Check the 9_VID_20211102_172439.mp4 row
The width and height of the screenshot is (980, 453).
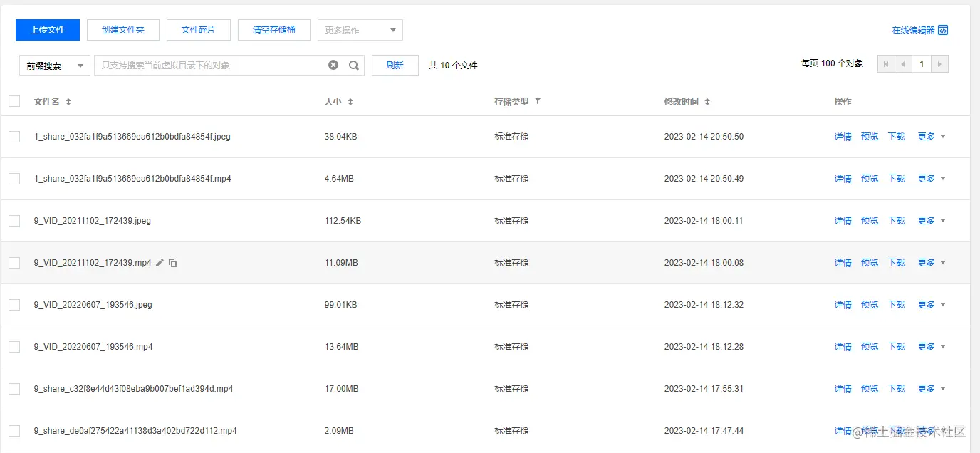pos(14,263)
